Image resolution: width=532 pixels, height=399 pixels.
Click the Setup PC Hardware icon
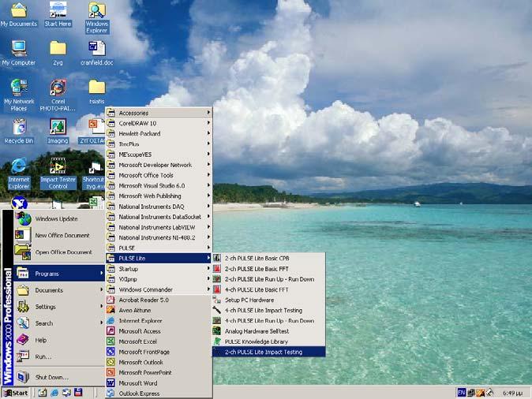tap(217, 300)
